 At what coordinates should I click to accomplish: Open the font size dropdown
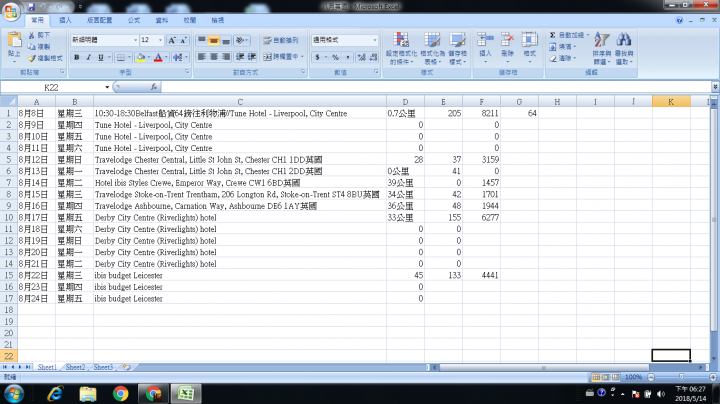tap(160, 40)
